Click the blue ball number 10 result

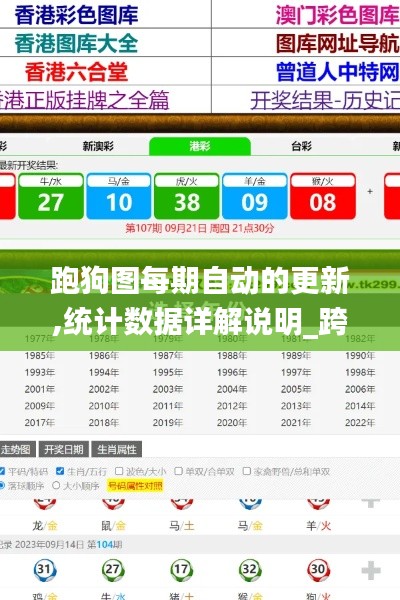coord(119,196)
